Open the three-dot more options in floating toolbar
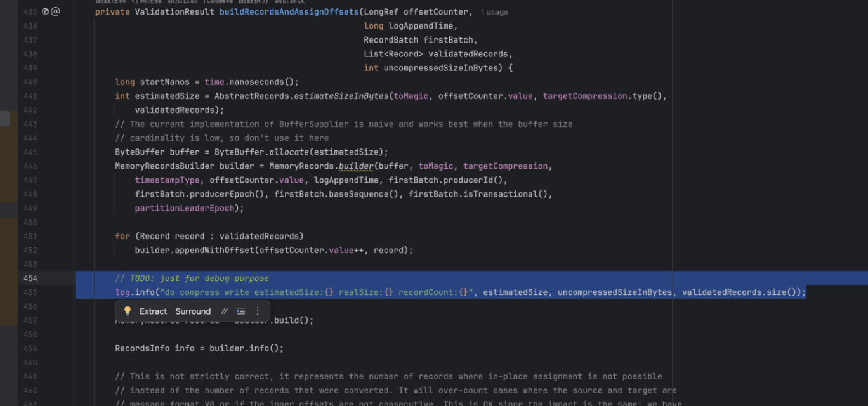This screenshot has height=406, width=868. pos(258,311)
